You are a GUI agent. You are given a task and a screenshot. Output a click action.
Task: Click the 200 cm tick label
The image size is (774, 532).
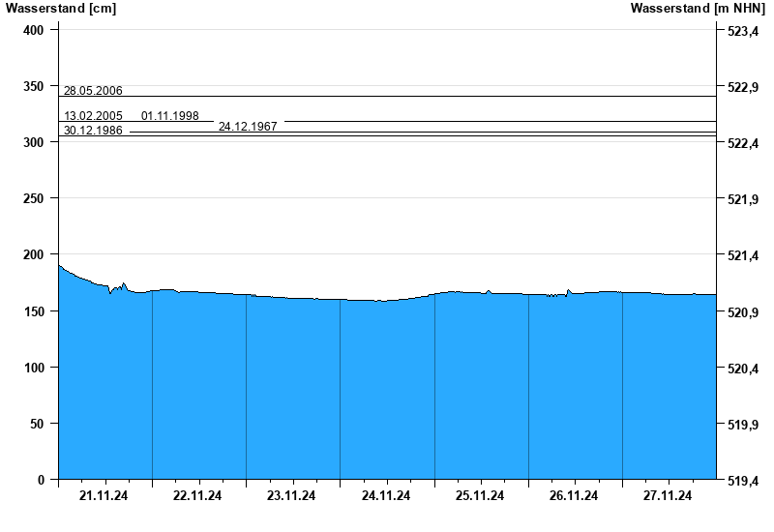click(34, 254)
